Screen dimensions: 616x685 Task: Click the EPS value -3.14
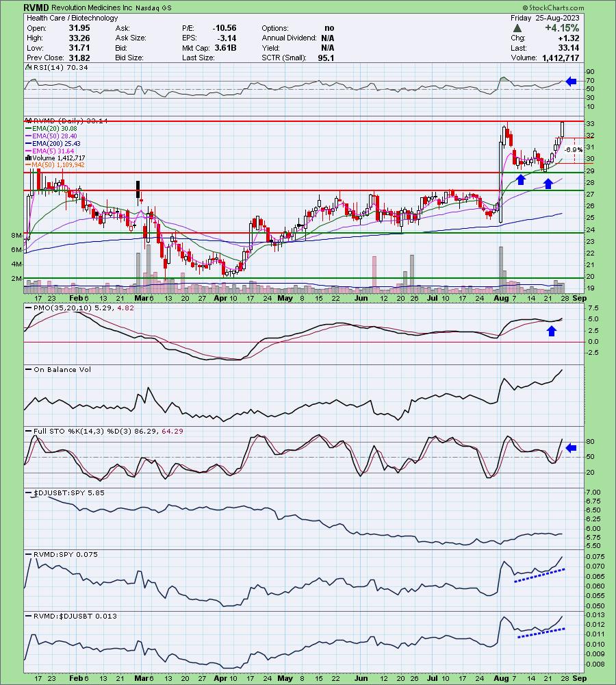point(227,38)
